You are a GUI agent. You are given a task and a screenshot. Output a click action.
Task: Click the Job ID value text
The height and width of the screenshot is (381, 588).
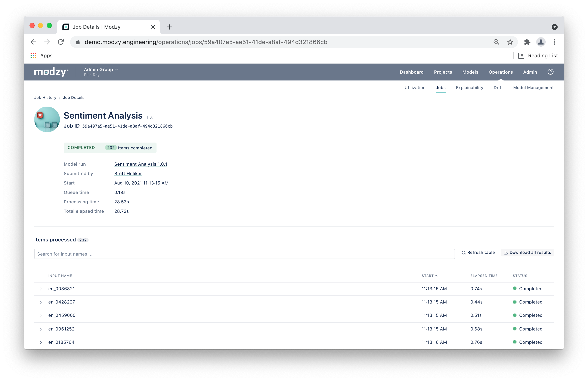coord(127,126)
